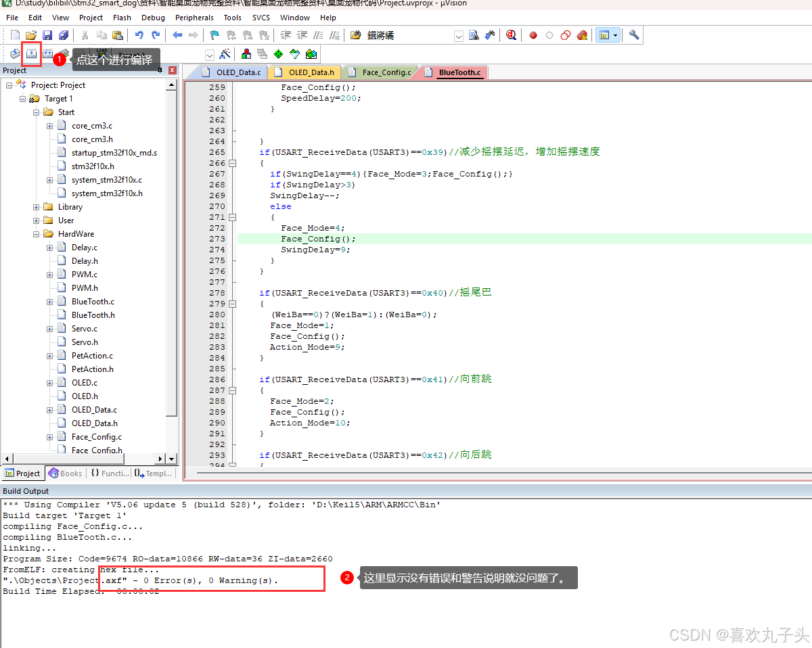Click the Copy icon
Image resolution: width=812 pixels, height=648 pixels.
[101, 35]
